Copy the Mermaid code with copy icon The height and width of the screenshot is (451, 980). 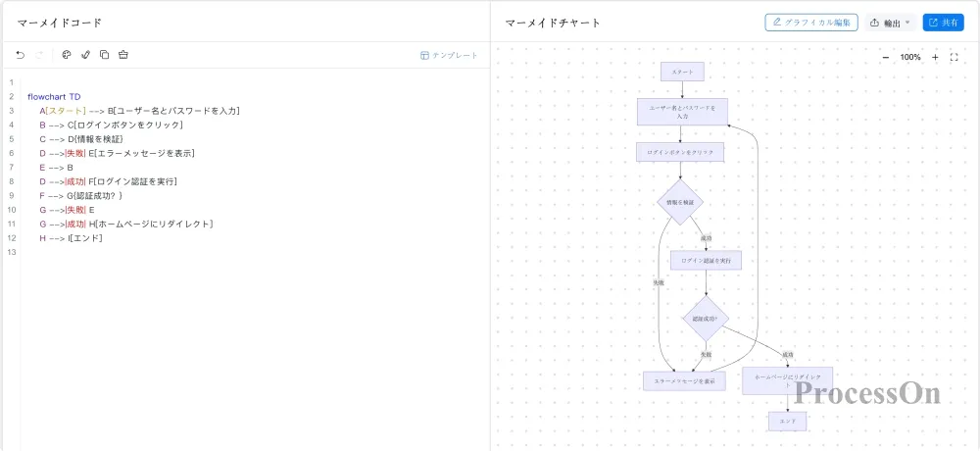(105, 55)
